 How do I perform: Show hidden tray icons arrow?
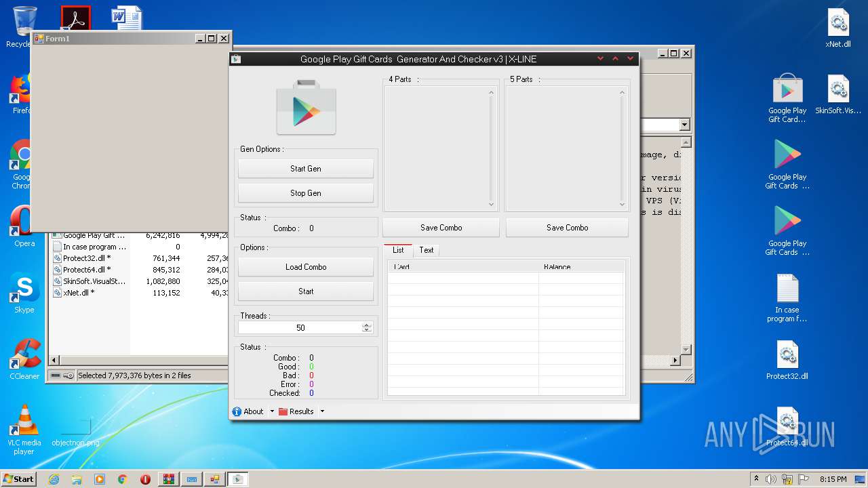pyautogui.click(x=756, y=479)
